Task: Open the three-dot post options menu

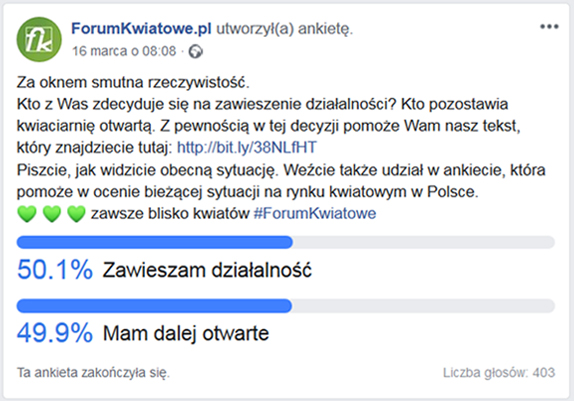Action: 549,27
